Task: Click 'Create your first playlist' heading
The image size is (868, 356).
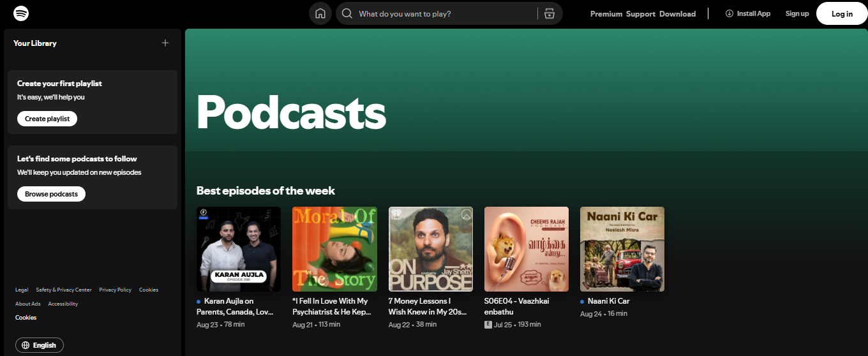Action: coord(59,84)
